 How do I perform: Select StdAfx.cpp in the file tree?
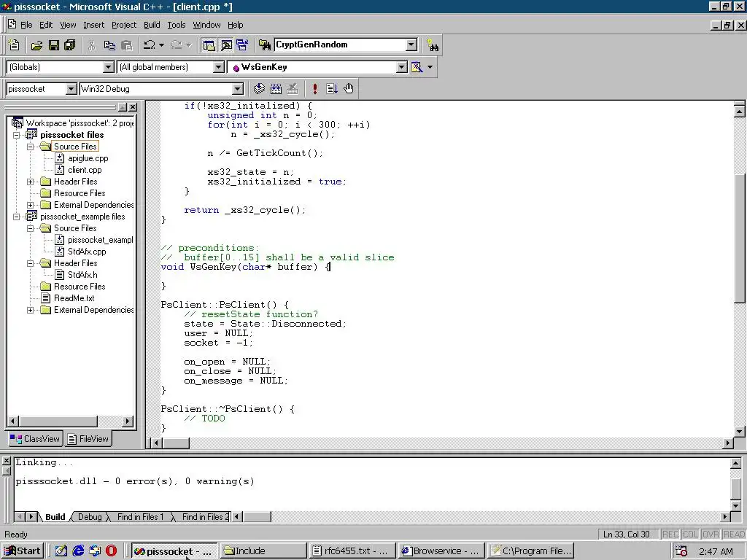click(x=87, y=252)
